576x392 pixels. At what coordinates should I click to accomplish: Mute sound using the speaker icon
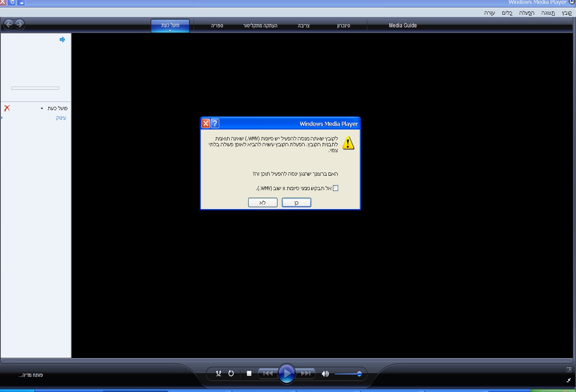325,374
